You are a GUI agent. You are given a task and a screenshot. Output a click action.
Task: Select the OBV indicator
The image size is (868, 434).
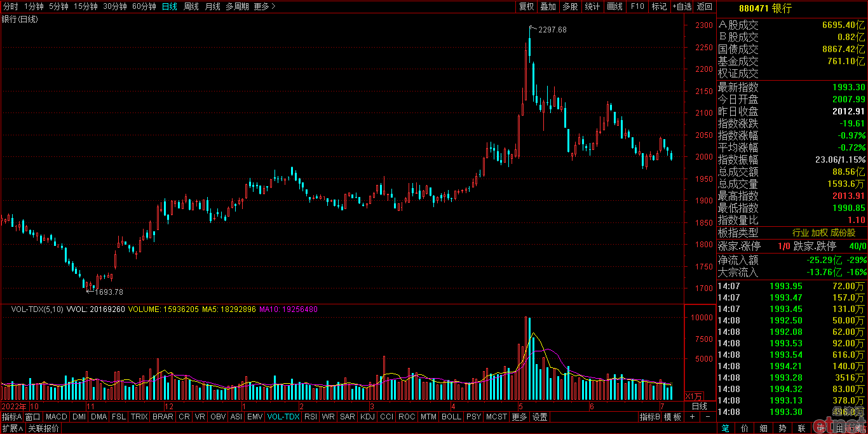[218, 417]
